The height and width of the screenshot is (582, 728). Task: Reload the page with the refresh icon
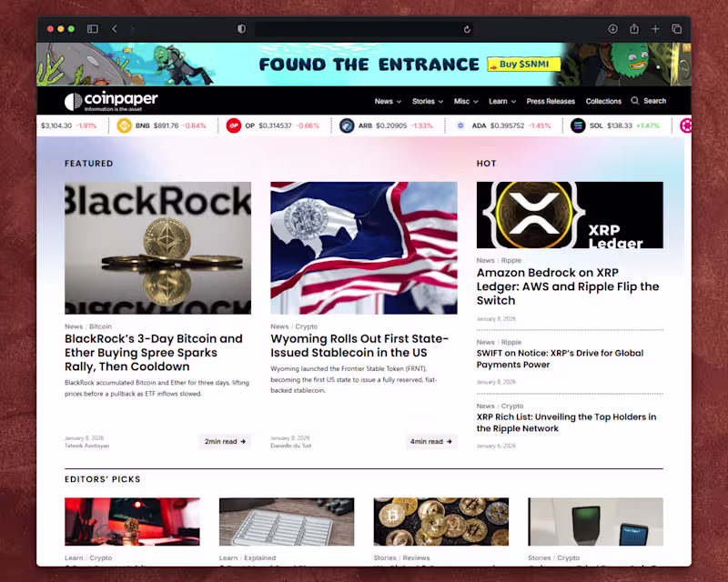pos(467,29)
